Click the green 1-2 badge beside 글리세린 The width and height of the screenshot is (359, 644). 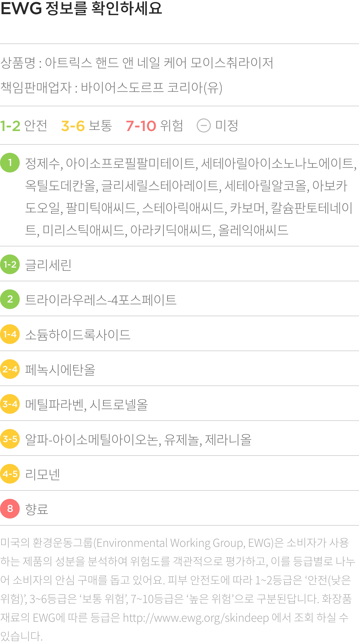point(10,264)
